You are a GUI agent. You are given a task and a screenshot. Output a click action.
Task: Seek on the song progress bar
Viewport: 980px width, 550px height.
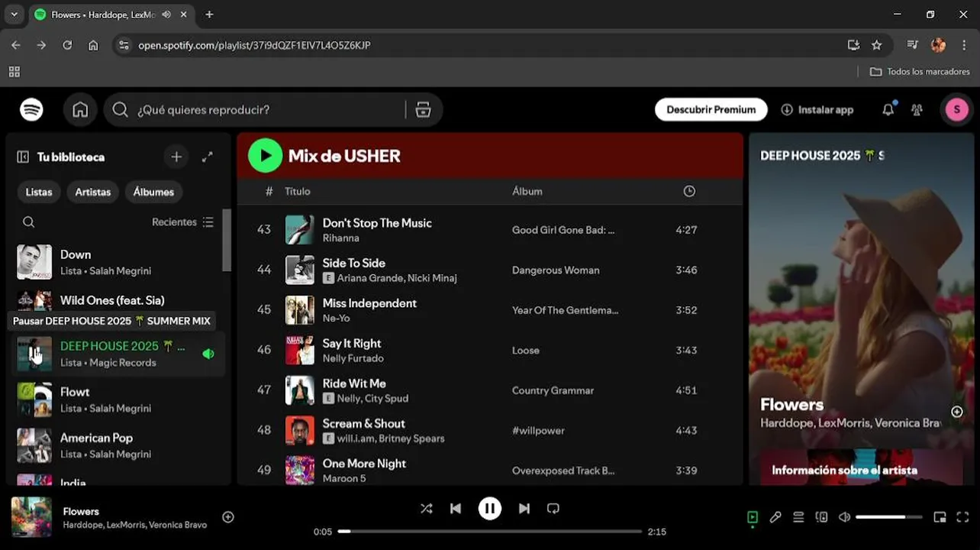pyautogui.click(x=490, y=532)
